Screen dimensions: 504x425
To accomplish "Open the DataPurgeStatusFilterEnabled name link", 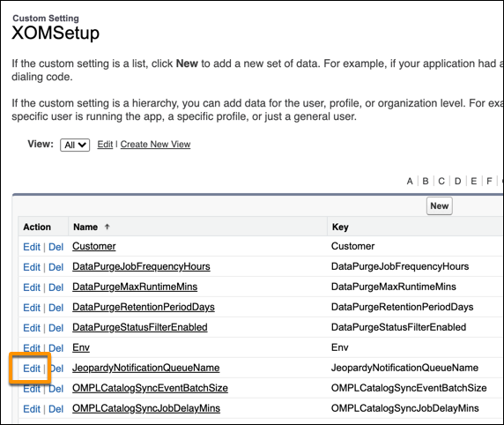I will 140,327.
